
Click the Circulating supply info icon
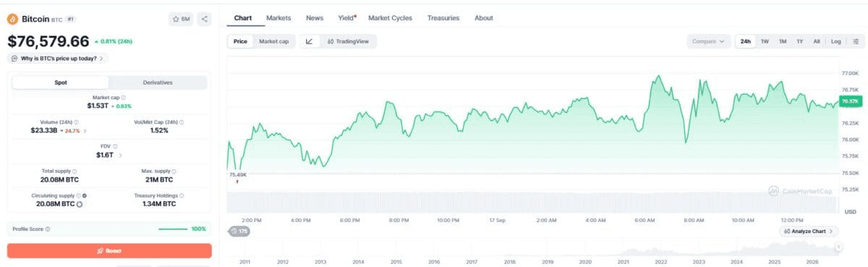(x=78, y=195)
